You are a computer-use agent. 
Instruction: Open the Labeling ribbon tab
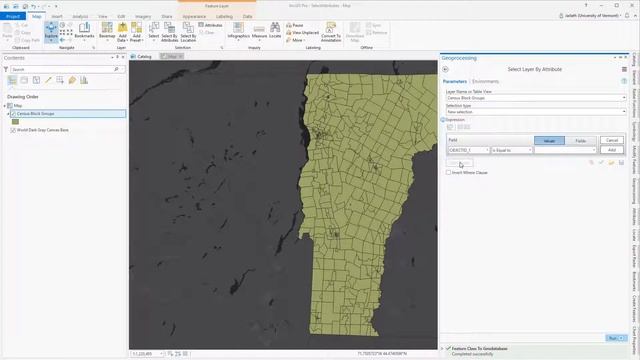click(224, 16)
